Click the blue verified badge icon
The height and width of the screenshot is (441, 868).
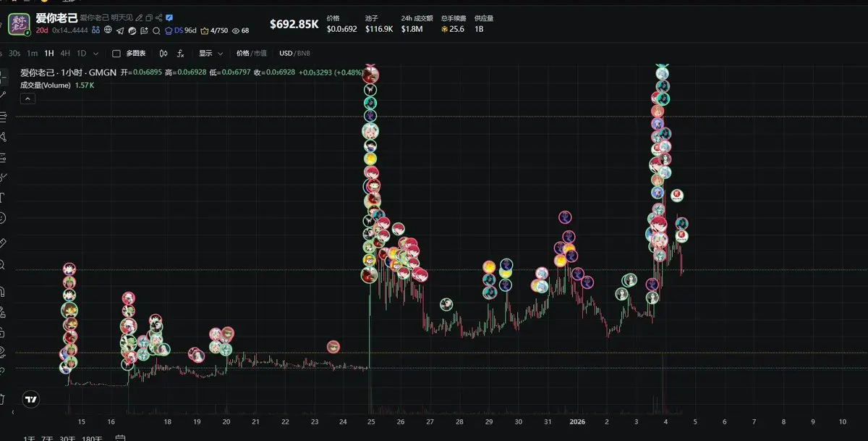(169, 17)
